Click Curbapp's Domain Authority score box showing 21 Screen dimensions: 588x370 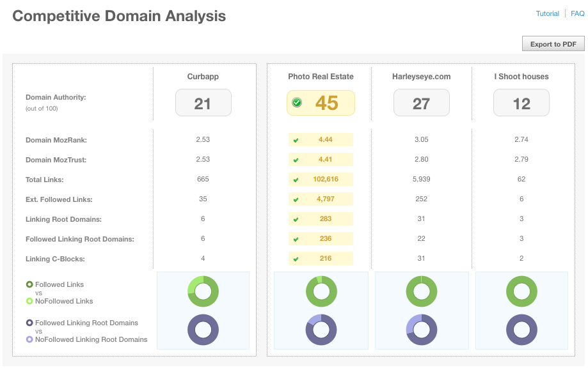[x=203, y=102]
